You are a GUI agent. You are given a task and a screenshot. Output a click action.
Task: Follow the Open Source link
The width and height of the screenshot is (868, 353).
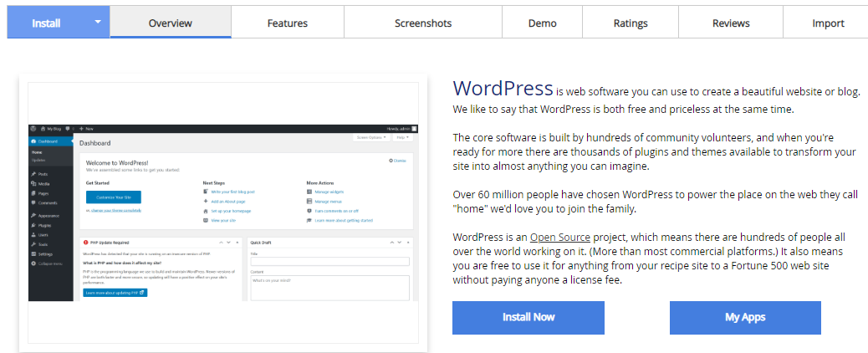point(560,238)
